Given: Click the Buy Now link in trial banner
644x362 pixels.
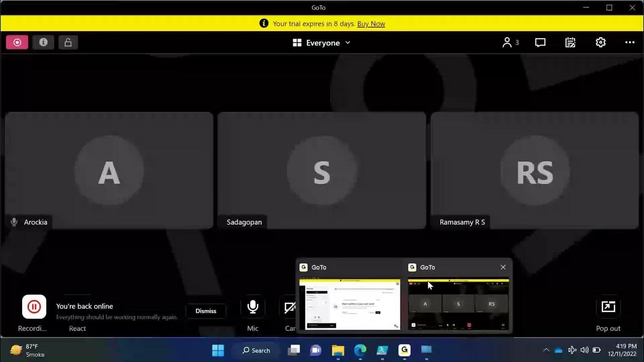Looking at the screenshot, I should [371, 24].
